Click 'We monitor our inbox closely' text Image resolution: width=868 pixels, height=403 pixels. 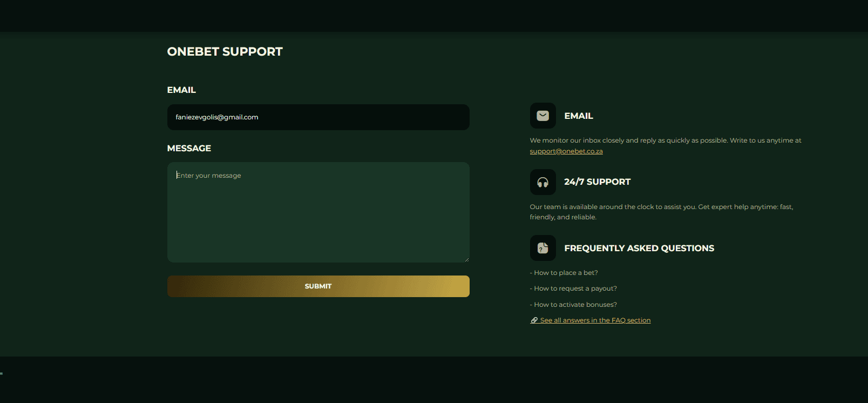coord(577,140)
